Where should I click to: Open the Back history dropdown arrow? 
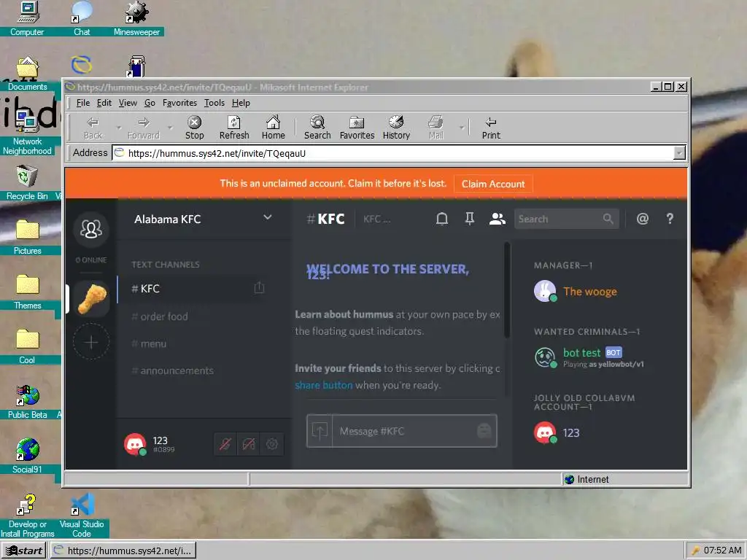[x=119, y=128]
